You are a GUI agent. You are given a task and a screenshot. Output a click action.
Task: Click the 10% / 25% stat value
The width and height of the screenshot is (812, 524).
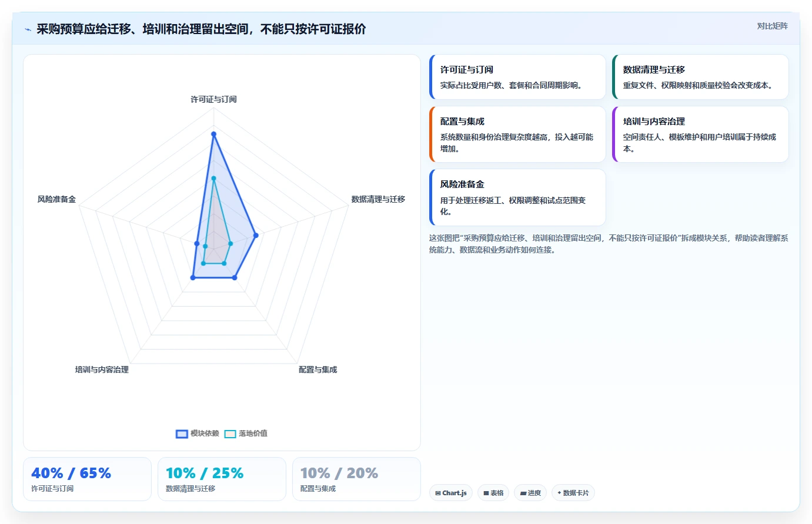(205, 473)
